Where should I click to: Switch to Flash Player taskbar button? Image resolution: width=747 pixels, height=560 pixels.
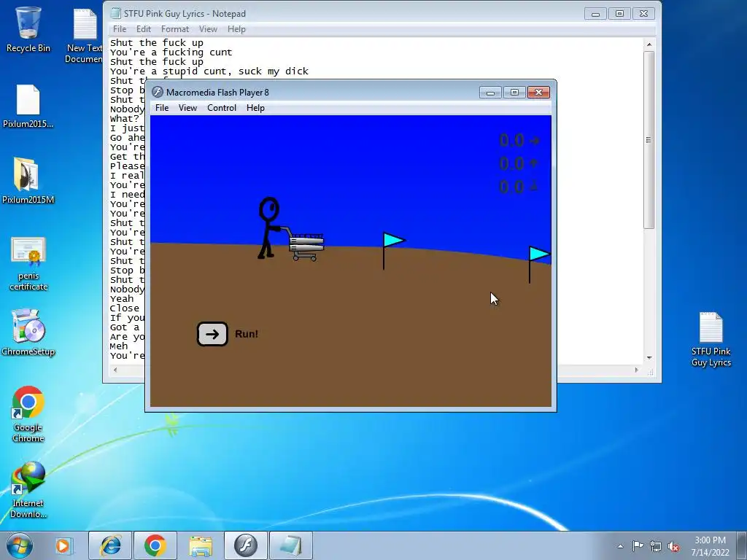[246, 545]
